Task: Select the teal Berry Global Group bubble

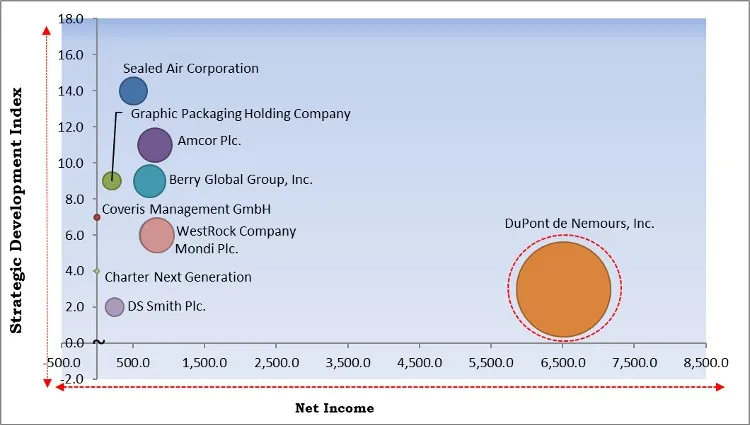Action: tap(150, 182)
